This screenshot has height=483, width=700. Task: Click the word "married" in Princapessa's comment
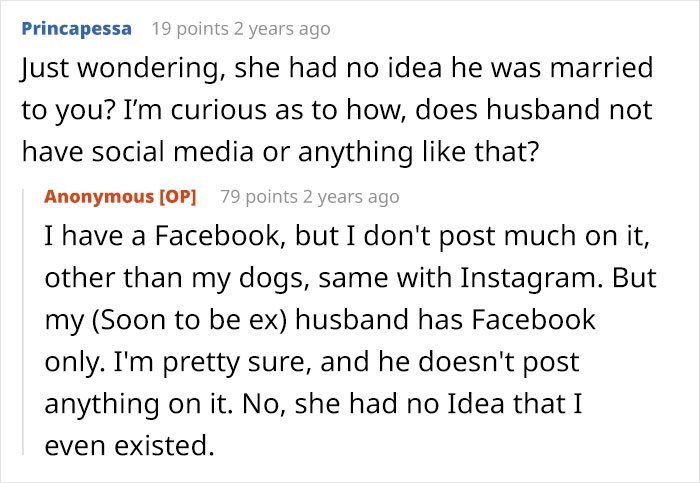(x=593, y=70)
